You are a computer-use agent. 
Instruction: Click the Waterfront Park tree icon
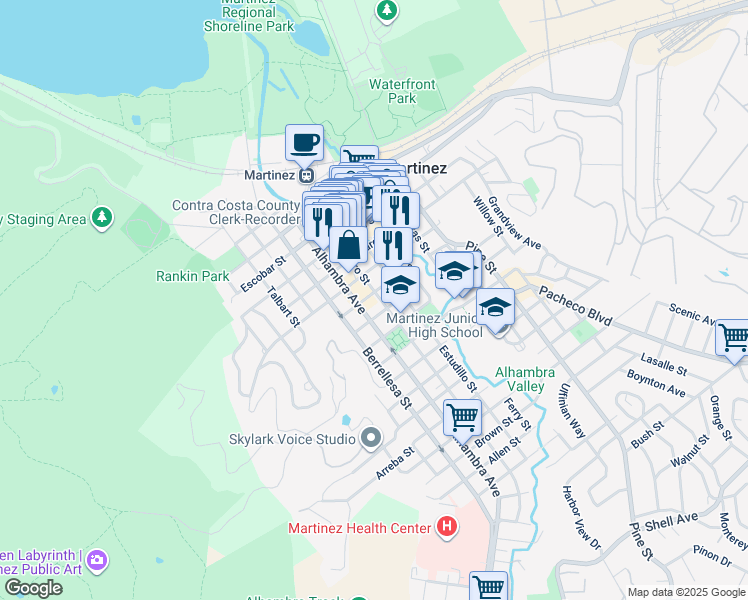(387, 11)
